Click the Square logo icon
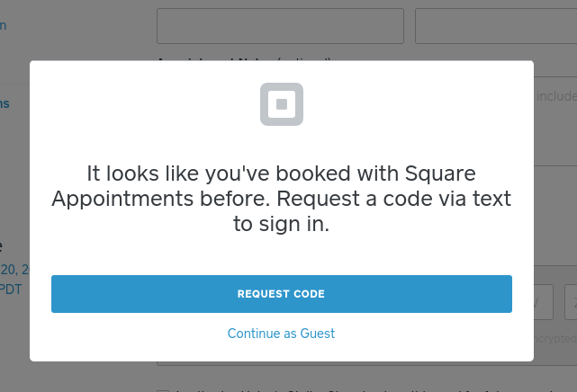Viewport: 577px width, 392px height. (x=282, y=104)
